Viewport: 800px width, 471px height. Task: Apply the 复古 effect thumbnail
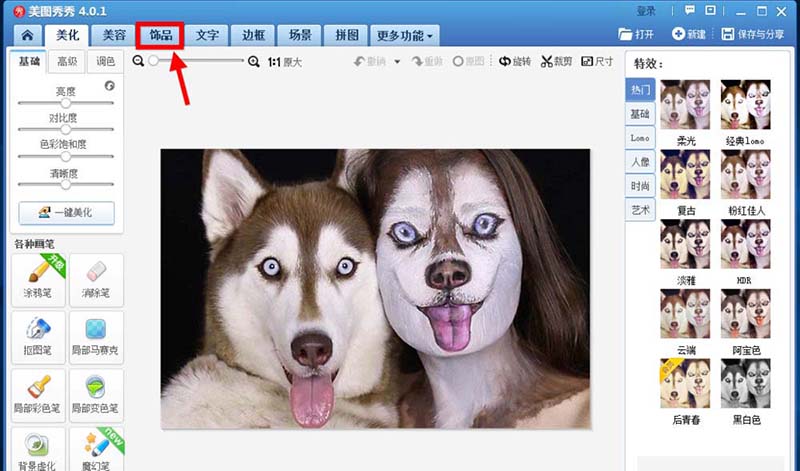tap(685, 175)
